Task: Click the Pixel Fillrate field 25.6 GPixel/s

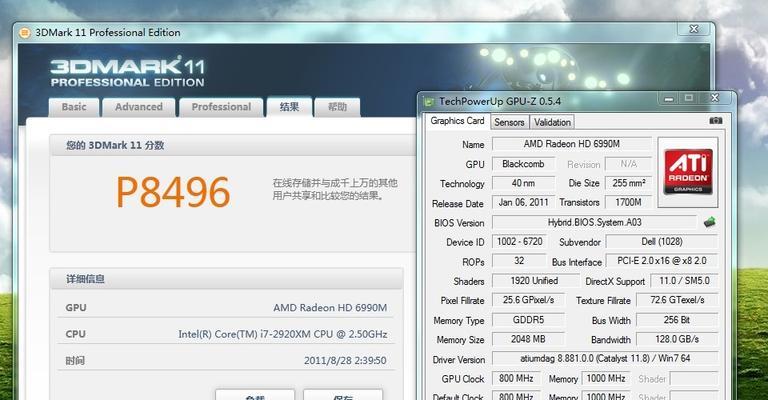Action: [528, 300]
